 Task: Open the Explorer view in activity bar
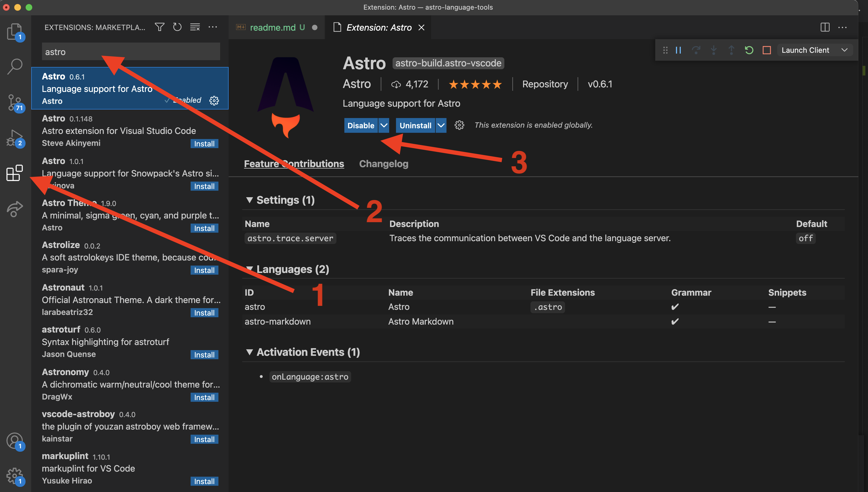[x=14, y=31]
